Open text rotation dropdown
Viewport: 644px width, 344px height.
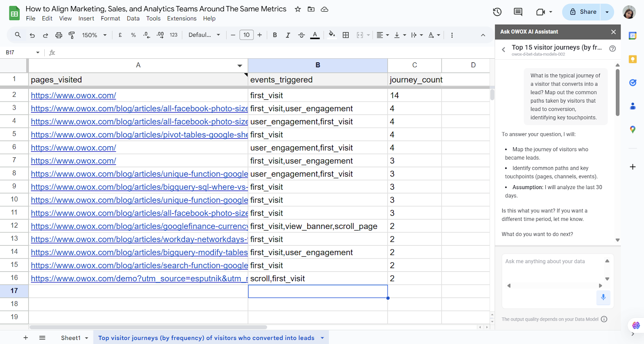434,35
